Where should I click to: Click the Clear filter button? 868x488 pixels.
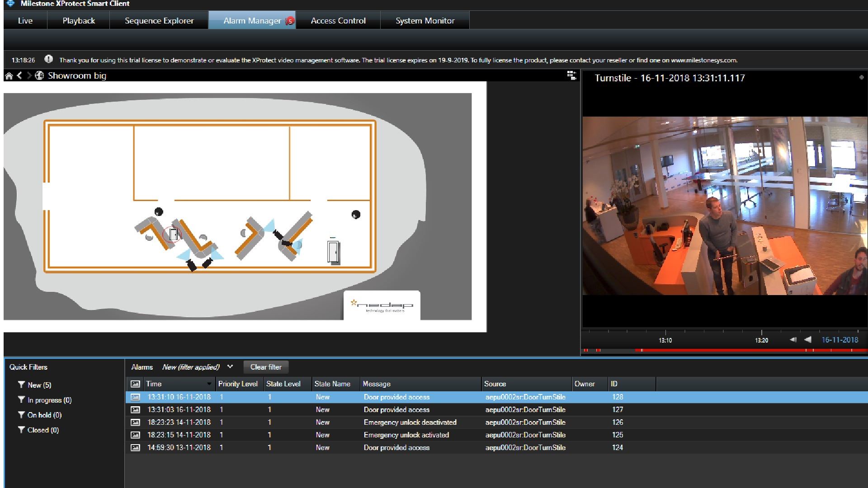point(266,367)
